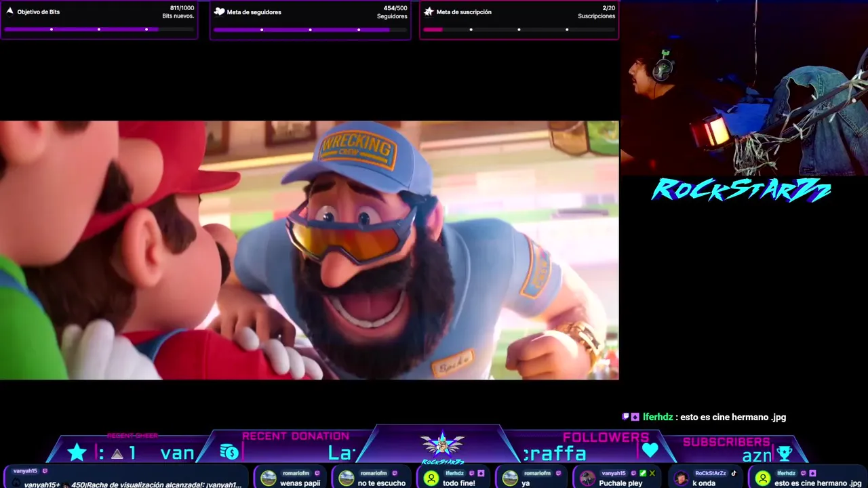This screenshot has width=868, height=488.
Task: Click the follower name ':raffa'
Action: [555, 453]
